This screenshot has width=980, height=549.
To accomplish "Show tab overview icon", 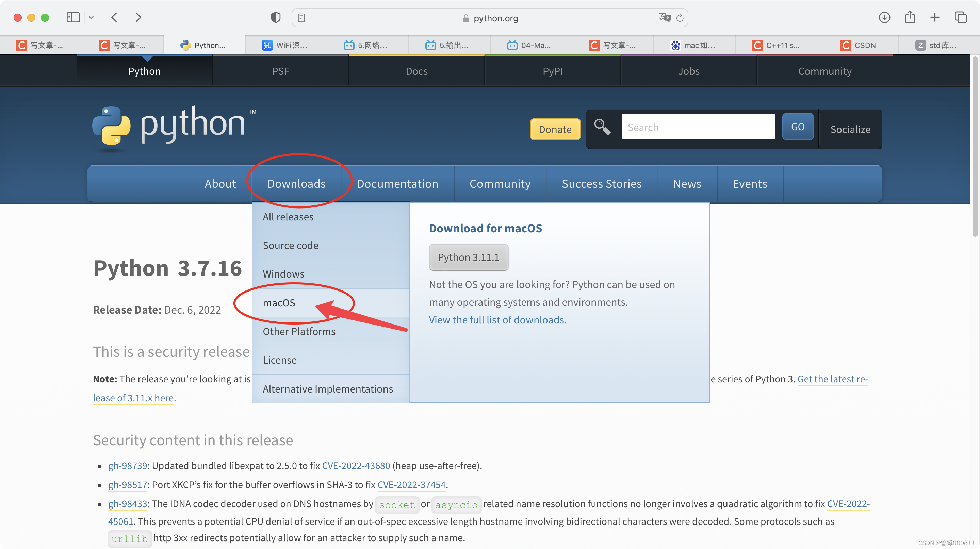I will (x=960, y=17).
